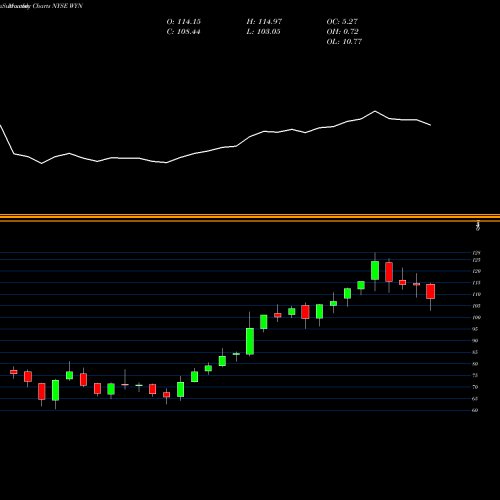Screen dimensions: 500x500
Task: Click the tall green candle spanning 85 to 95
Action: [x=250, y=341]
